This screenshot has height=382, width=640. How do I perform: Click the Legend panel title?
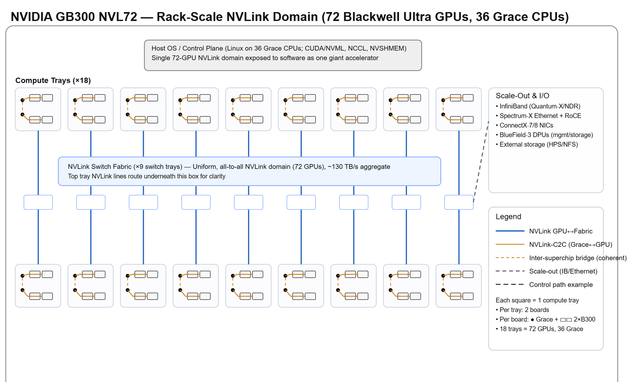coord(508,217)
